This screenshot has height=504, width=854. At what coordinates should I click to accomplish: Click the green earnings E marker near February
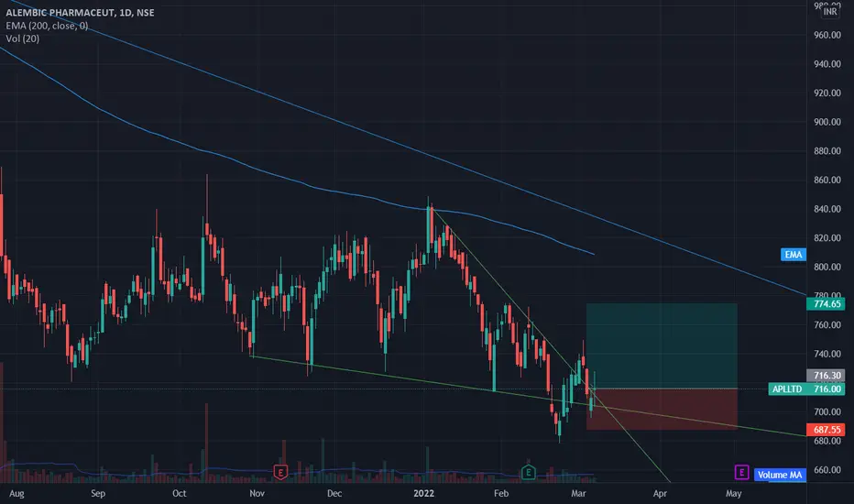coord(528,472)
